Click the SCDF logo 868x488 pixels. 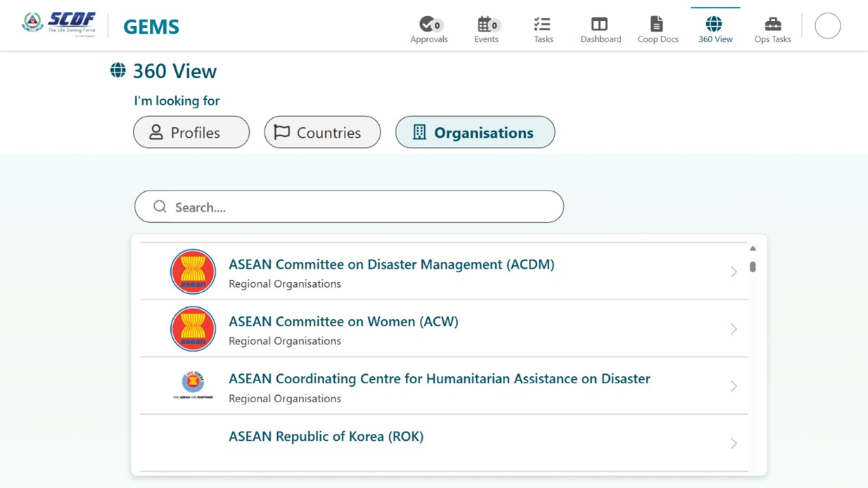59,24
